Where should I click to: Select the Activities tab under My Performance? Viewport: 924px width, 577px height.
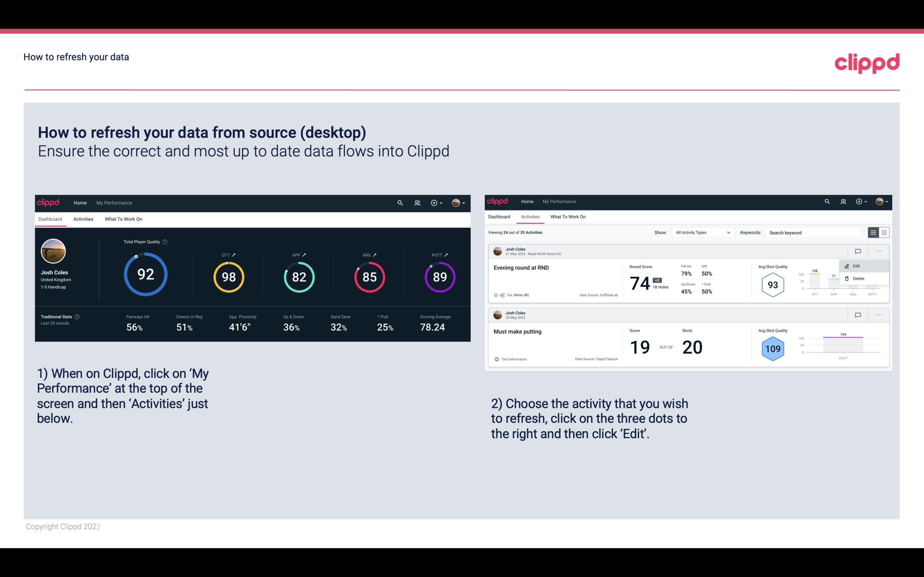[x=83, y=219]
